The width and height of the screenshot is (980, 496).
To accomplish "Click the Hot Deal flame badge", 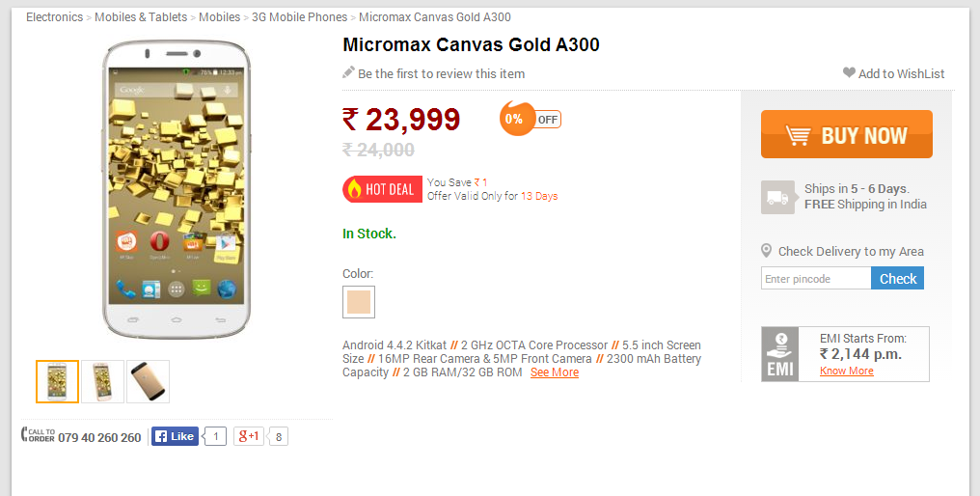I will [x=382, y=189].
